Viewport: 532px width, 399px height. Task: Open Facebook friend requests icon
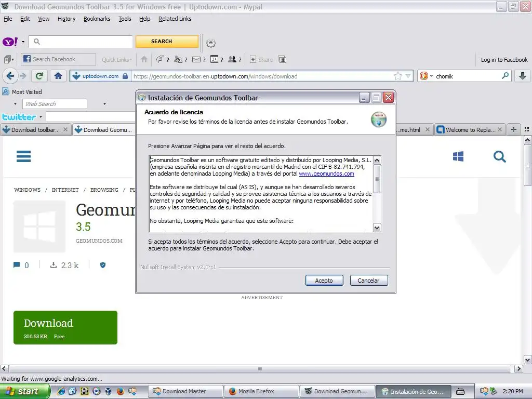pos(178,59)
